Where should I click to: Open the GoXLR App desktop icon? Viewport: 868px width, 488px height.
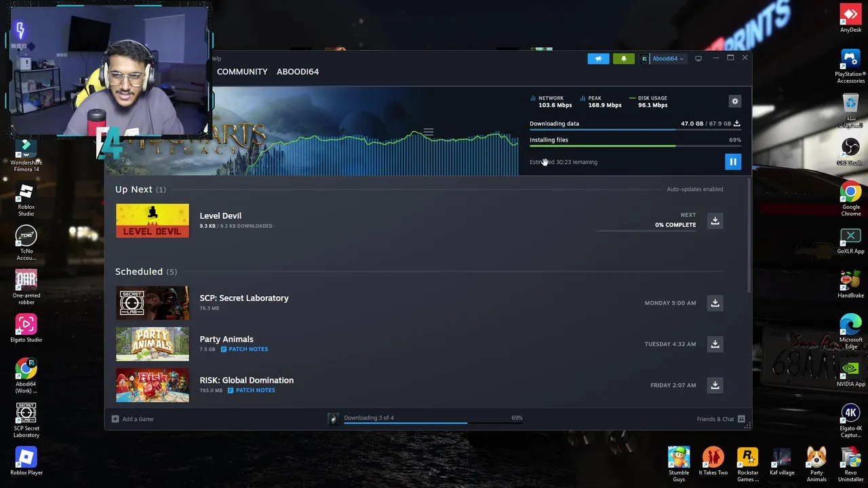point(850,241)
